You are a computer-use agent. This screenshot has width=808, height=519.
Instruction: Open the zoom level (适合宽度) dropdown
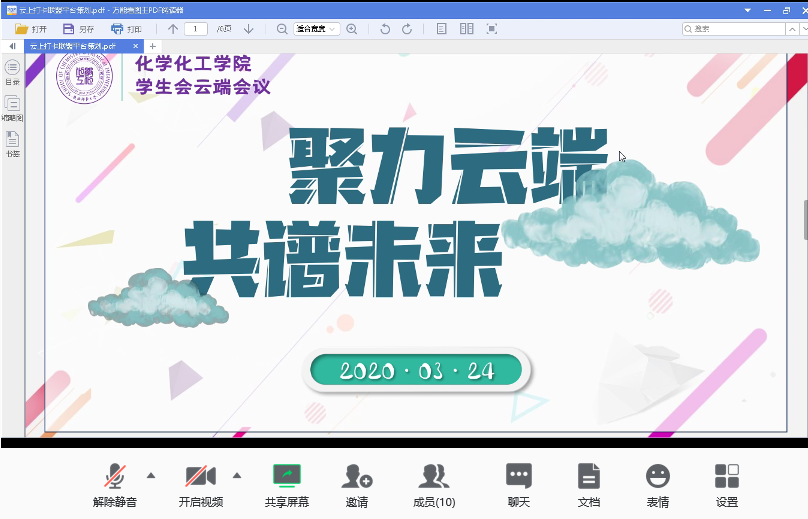click(317, 29)
